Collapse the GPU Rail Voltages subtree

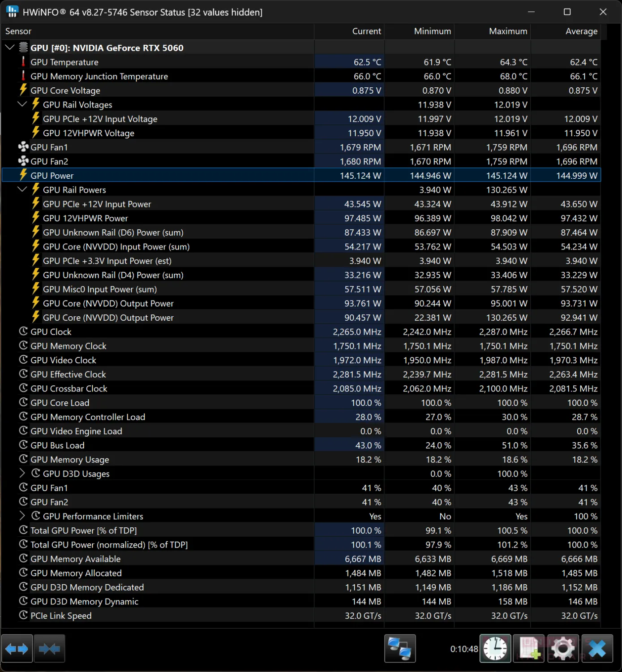click(x=22, y=104)
